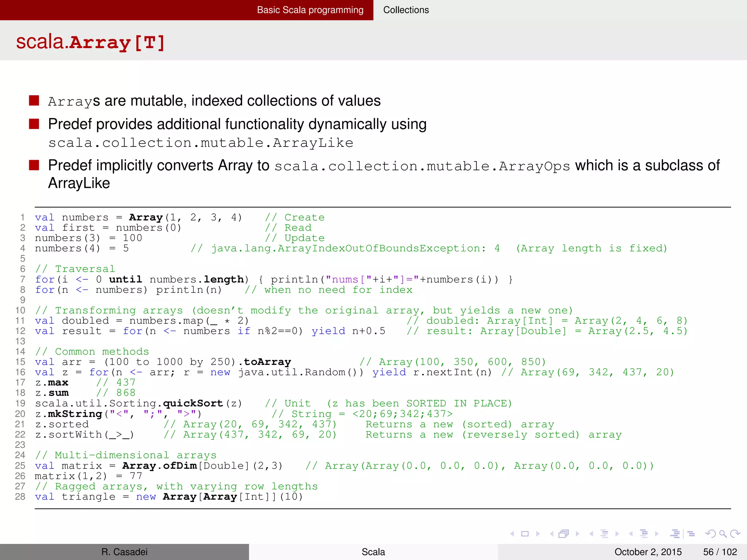Click the October 2, 2015 date
The width and height of the screenshot is (747, 560).
coord(648,552)
